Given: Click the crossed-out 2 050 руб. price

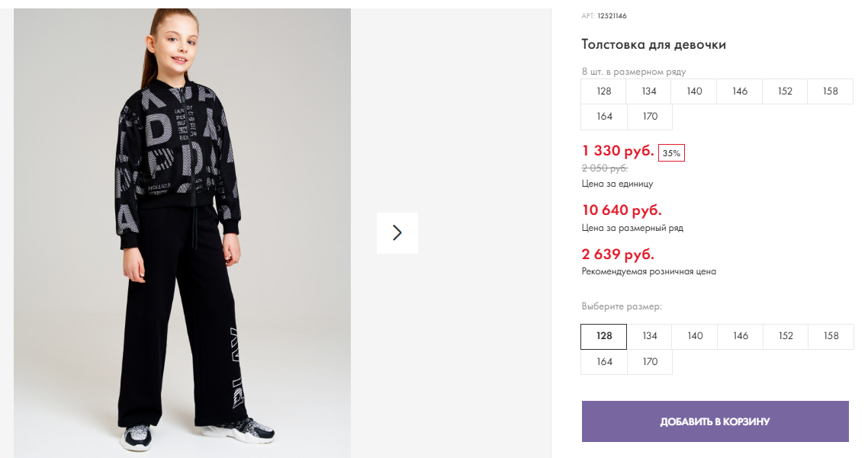Looking at the screenshot, I should pos(605,168).
